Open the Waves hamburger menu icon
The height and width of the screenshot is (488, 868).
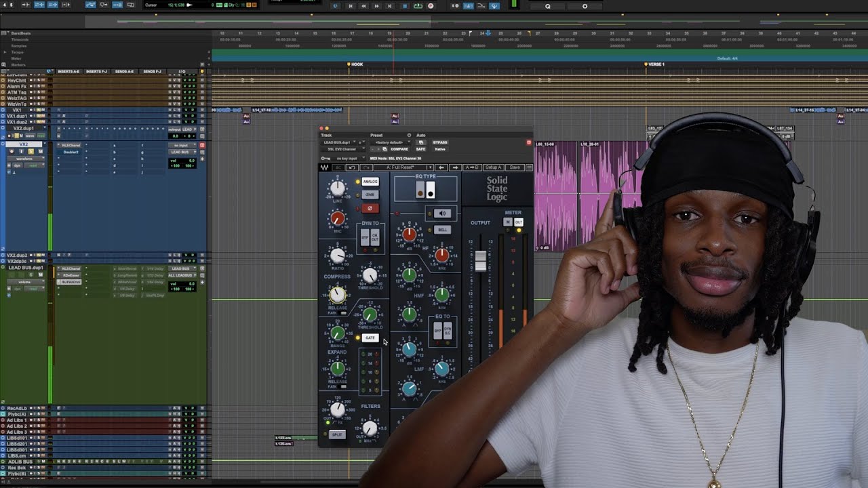tap(529, 167)
